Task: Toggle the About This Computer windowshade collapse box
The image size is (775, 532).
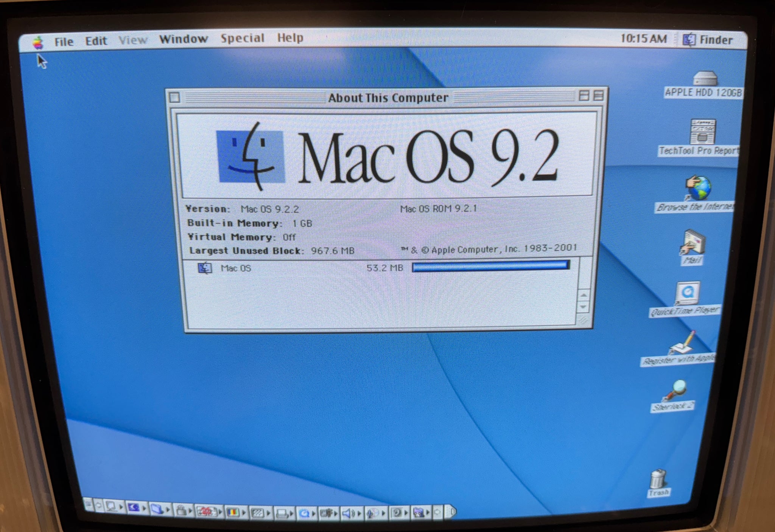Action: coord(598,96)
